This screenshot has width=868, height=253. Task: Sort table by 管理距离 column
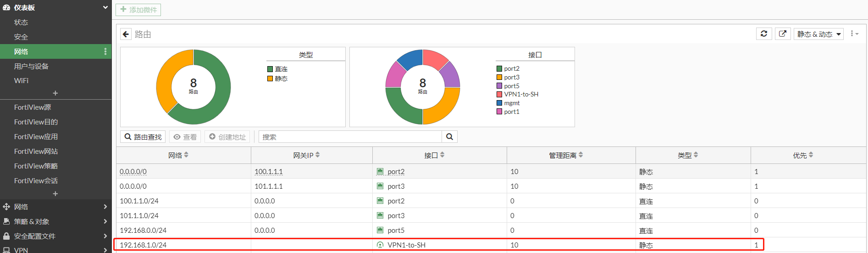coord(581,155)
